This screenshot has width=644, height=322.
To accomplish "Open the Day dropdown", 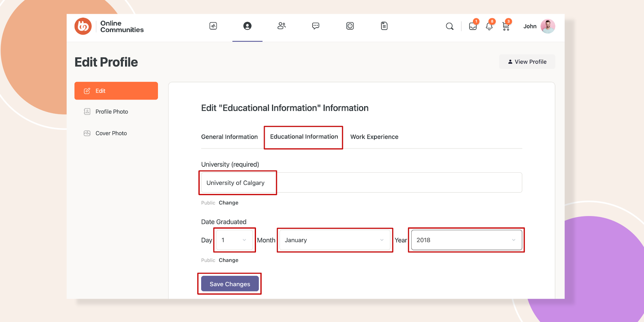I will coord(234,240).
